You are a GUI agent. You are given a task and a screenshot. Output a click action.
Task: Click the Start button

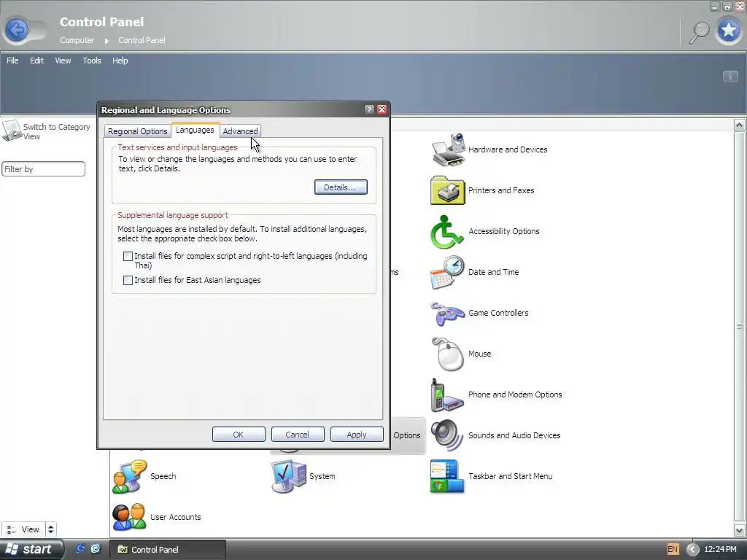click(x=31, y=549)
